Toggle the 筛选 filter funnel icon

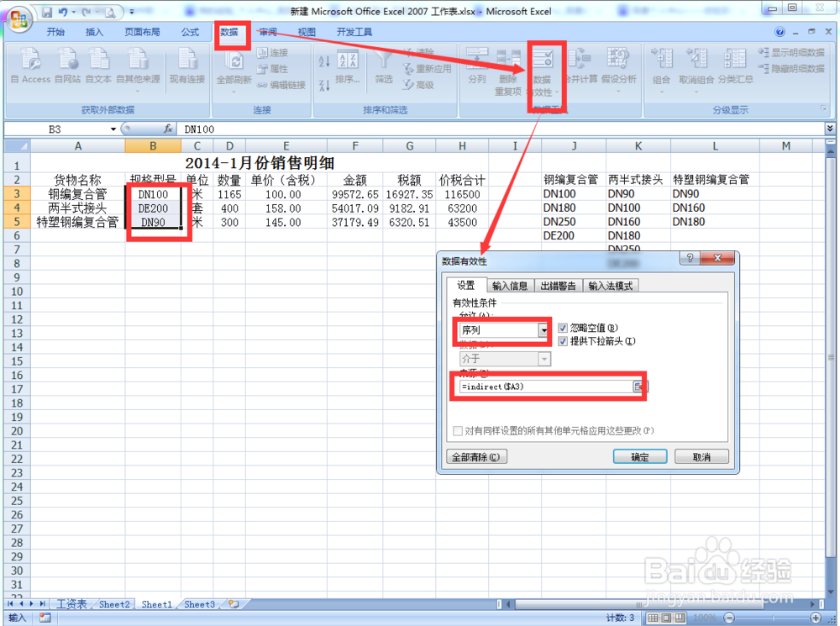point(384,67)
